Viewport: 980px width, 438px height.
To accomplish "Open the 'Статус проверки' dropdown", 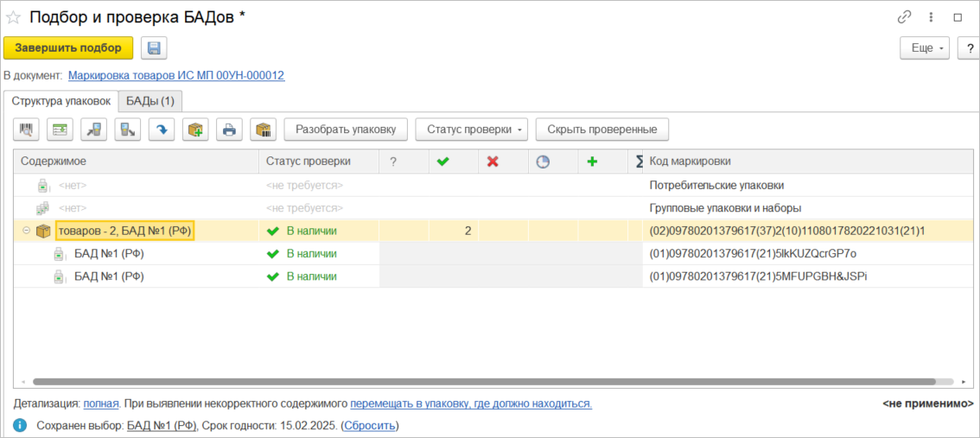I will coord(472,130).
